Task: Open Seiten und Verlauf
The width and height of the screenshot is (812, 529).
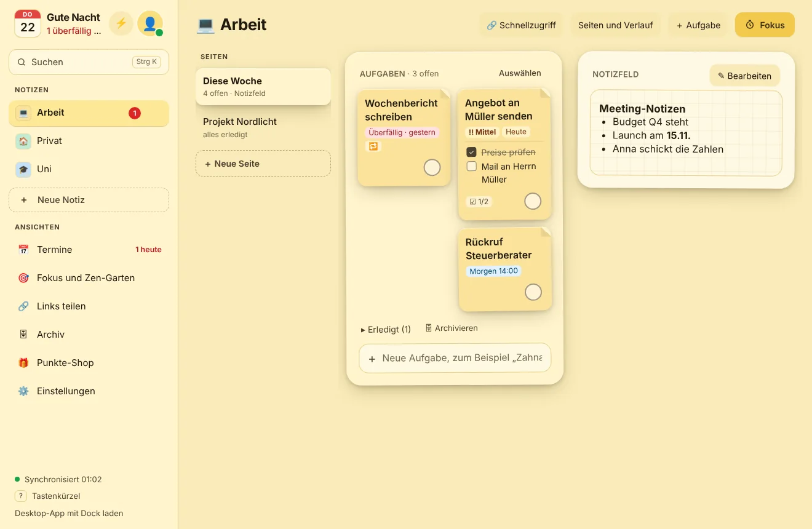Action: click(616, 25)
